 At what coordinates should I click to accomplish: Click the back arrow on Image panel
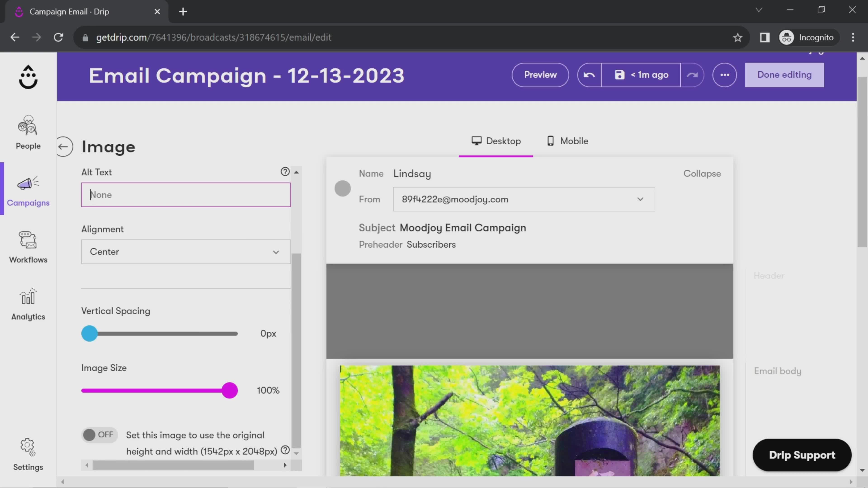click(x=64, y=147)
